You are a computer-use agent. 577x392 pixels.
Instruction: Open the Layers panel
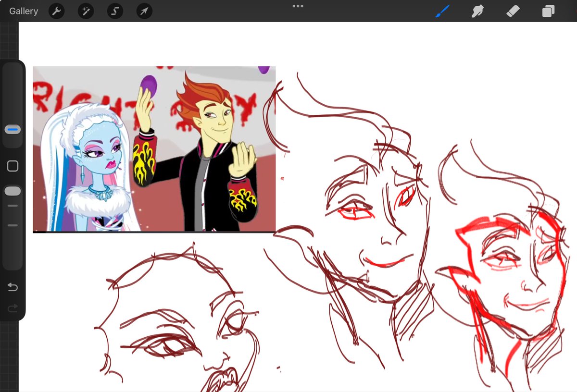pos(548,11)
